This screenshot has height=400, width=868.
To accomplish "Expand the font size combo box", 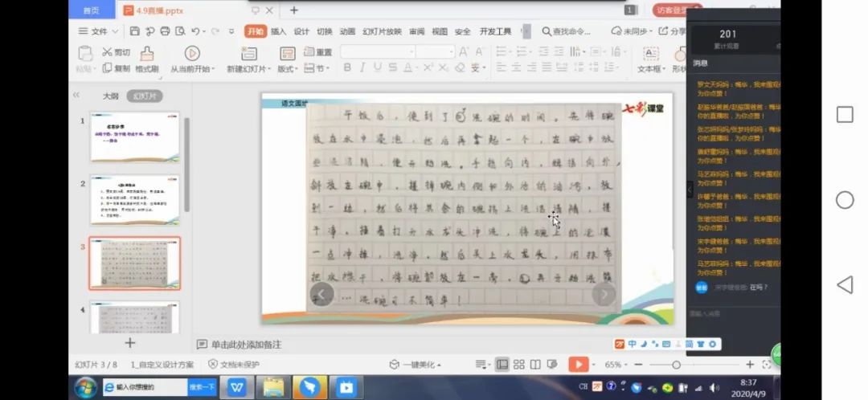I will point(451,51).
